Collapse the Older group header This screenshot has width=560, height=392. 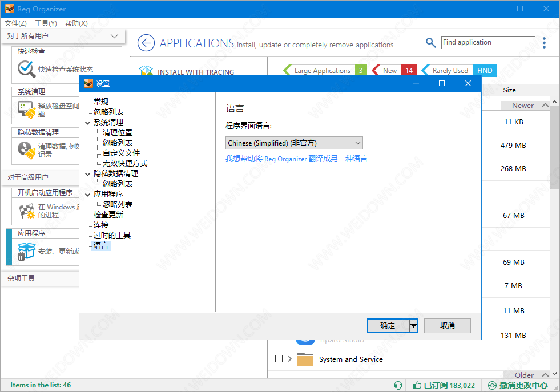point(545,375)
